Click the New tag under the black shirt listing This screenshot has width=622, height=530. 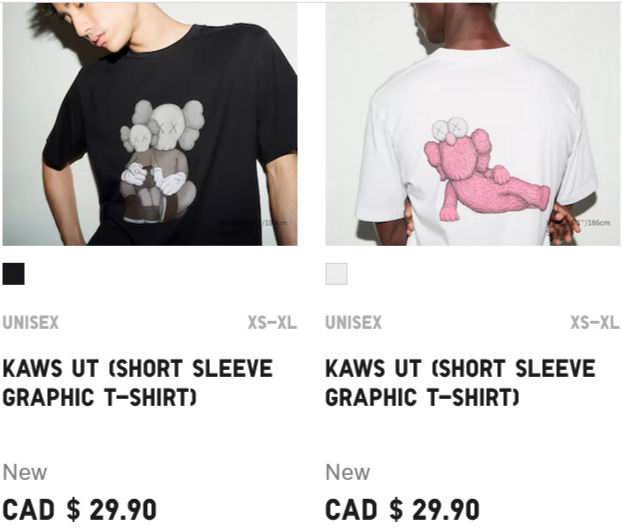pyautogui.click(x=25, y=472)
